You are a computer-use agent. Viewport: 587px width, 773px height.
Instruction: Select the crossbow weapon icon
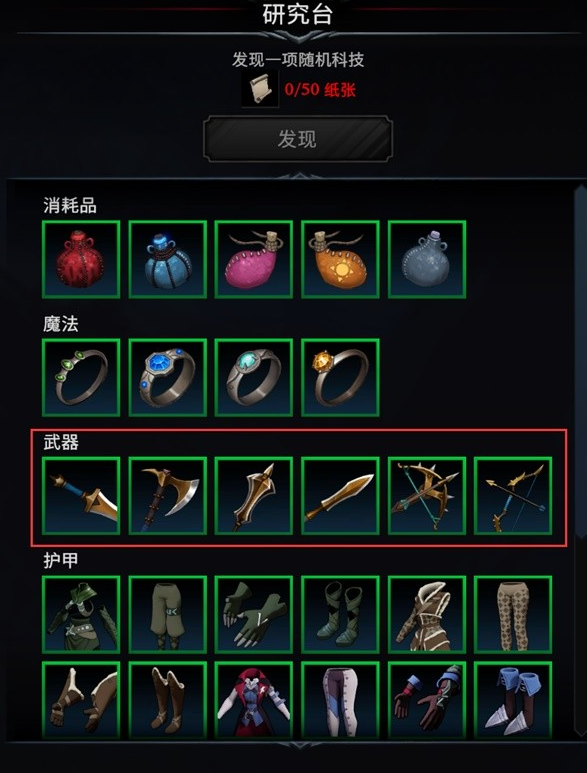[427, 496]
